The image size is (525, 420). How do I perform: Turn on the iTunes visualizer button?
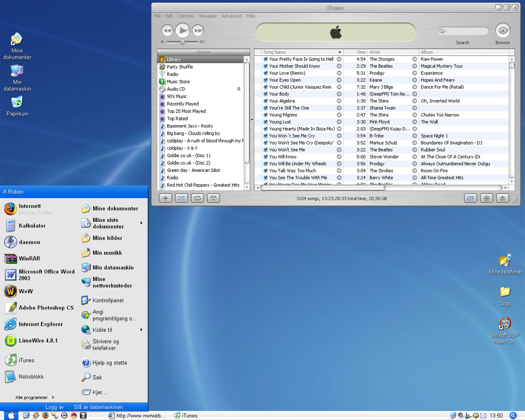487,198
